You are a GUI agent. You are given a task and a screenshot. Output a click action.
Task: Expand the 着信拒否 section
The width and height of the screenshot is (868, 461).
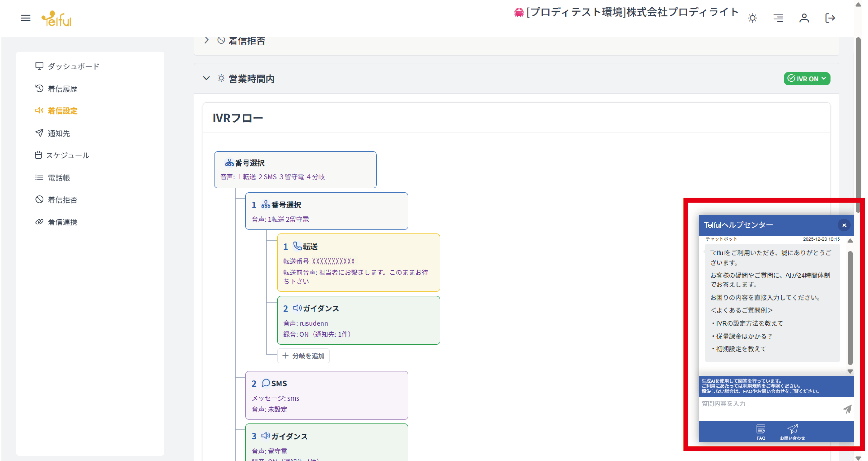(206, 40)
